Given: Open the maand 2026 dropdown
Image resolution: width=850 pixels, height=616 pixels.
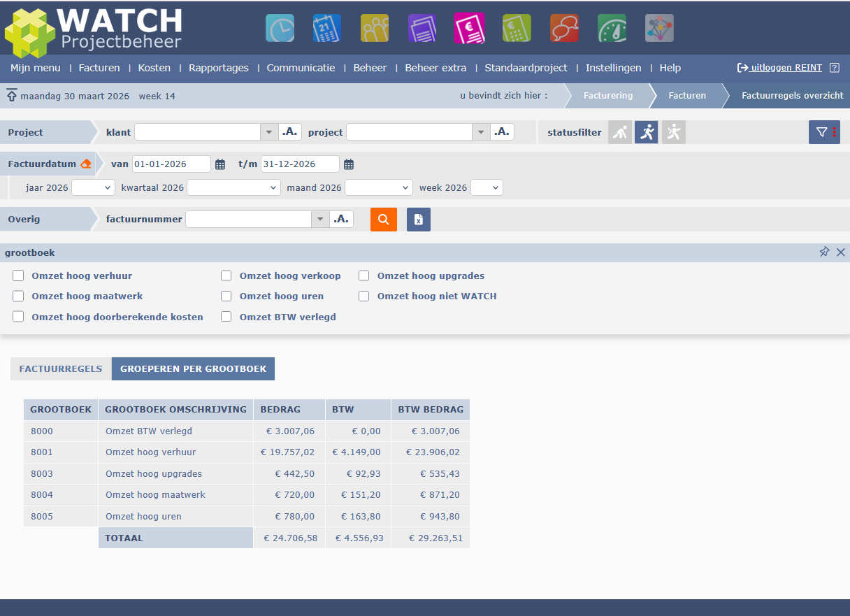Looking at the screenshot, I should [x=378, y=187].
